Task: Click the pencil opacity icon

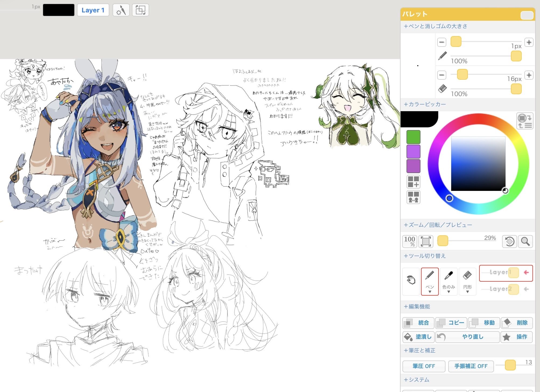Action: [442, 56]
